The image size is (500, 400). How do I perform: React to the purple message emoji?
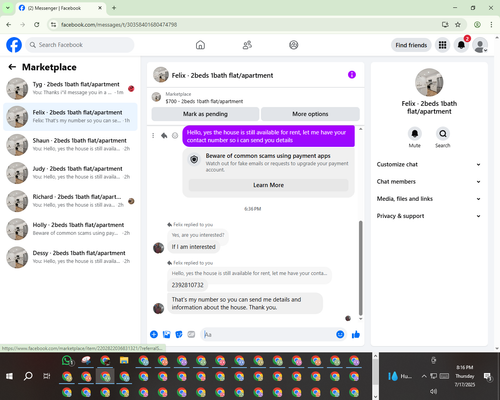point(175,135)
